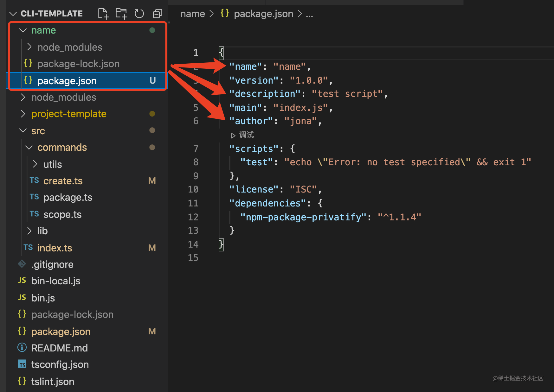554x392 pixels.
Task: Click the TS icon beside index.ts
Action: pyautogui.click(x=28, y=247)
